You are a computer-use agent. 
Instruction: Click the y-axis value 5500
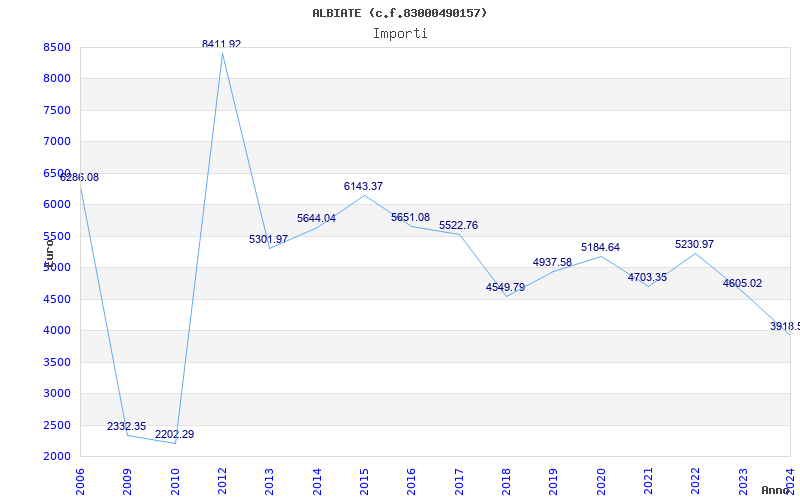coord(57,236)
